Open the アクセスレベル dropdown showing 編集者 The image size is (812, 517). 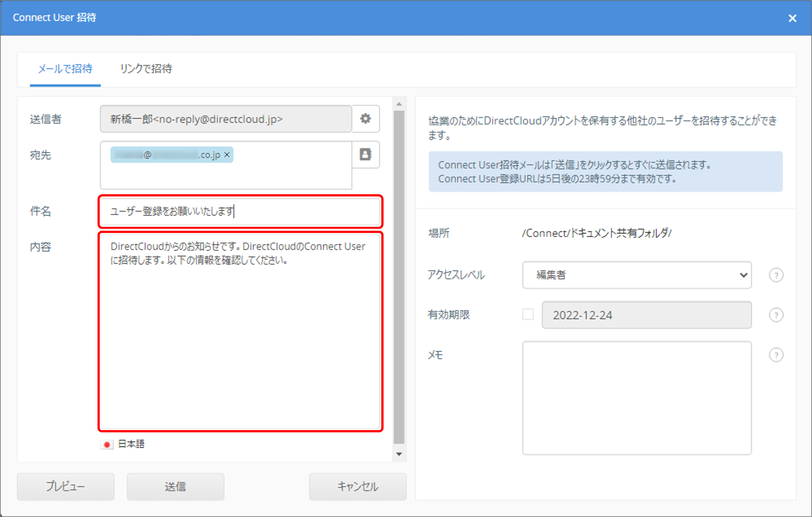(x=637, y=275)
